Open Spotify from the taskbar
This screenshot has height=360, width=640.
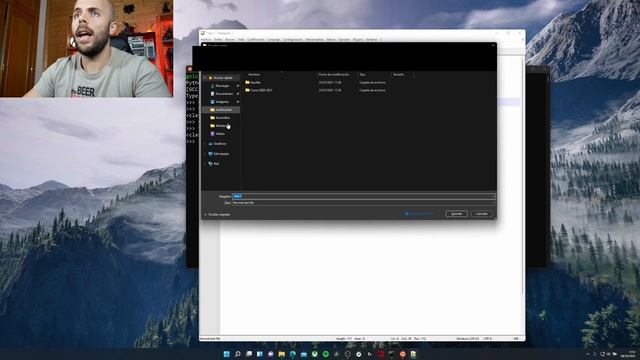pos(326,354)
